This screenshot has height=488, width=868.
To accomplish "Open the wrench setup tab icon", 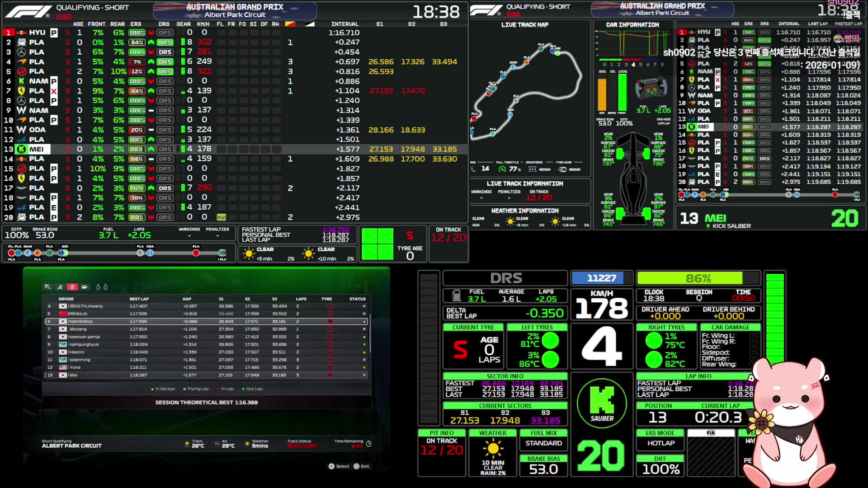I will coord(60,287).
